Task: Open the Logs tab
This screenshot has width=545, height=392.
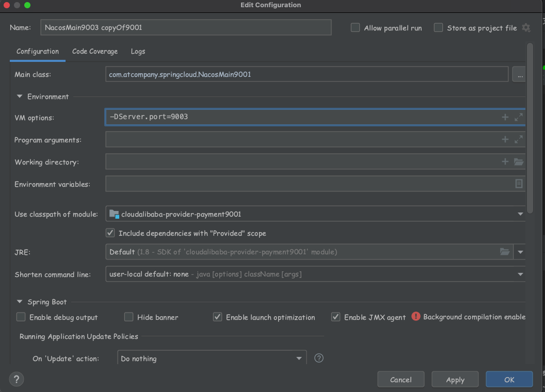Action: (138, 52)
